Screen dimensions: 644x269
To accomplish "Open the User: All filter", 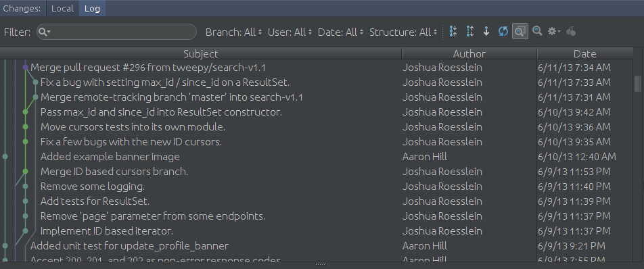I will [290, 32].
